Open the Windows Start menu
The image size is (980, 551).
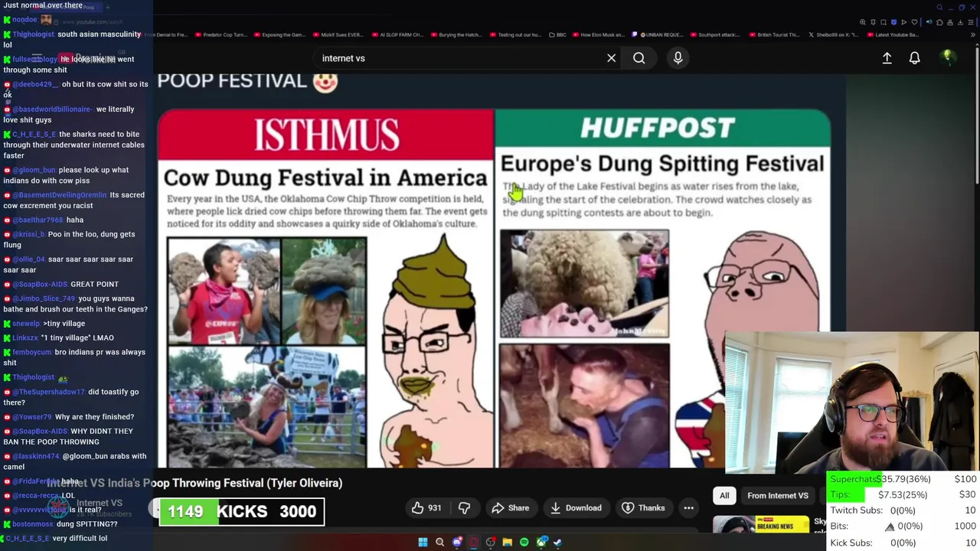423,542
